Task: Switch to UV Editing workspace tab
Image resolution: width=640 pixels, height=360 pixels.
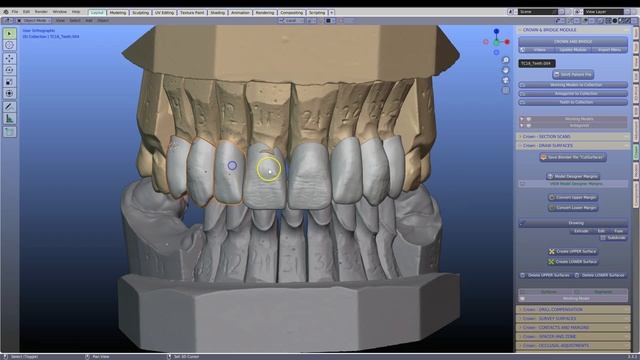Action: 164,13
